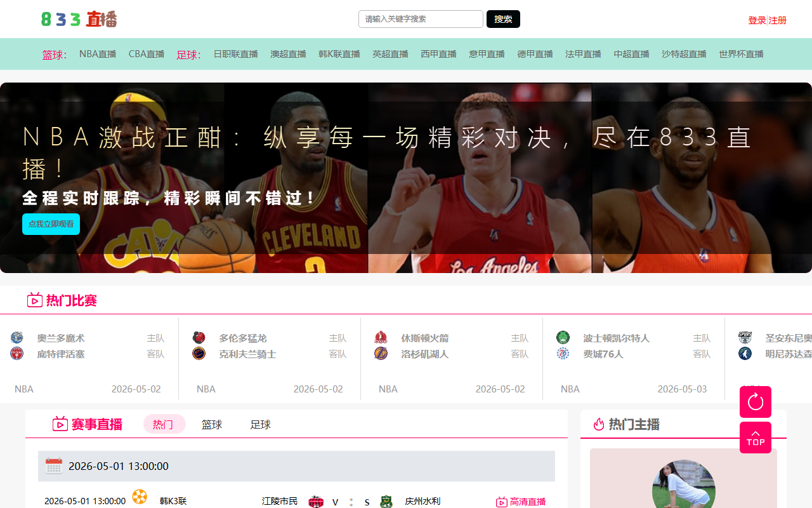The image size is (812, 508).
Task: Switch to the 足球 tab
Action: pyautogui.click(x=261, y=424)
